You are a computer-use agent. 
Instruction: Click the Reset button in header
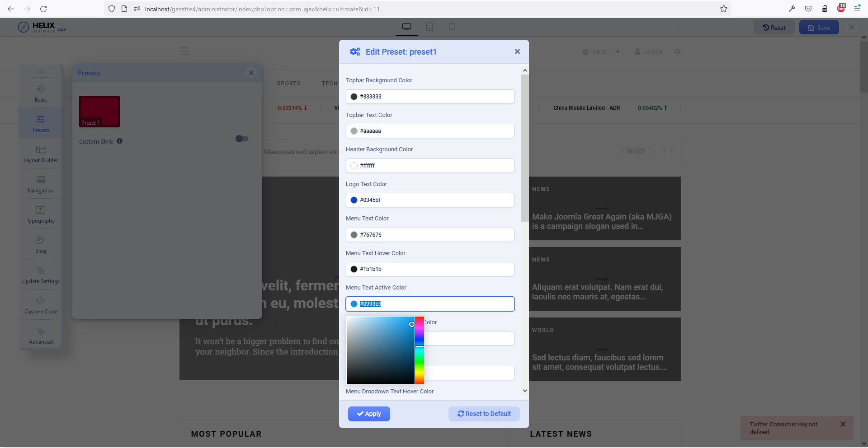pos(774,28)
